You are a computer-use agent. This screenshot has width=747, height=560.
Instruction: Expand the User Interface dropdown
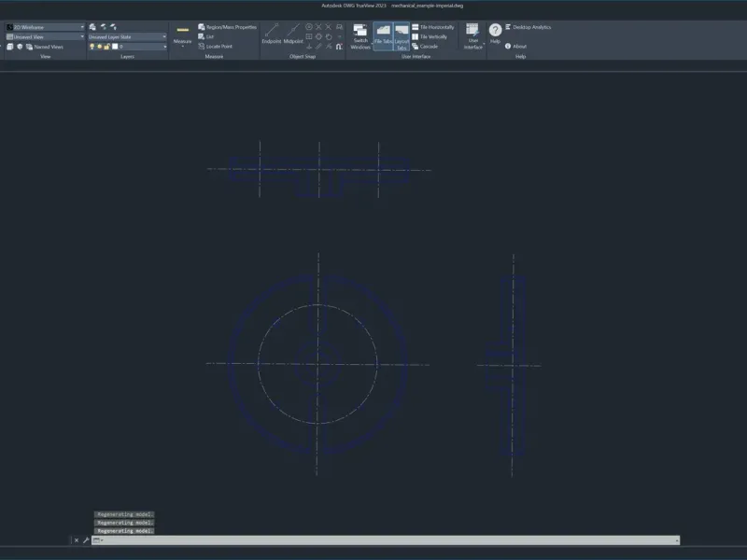point(484,44)
